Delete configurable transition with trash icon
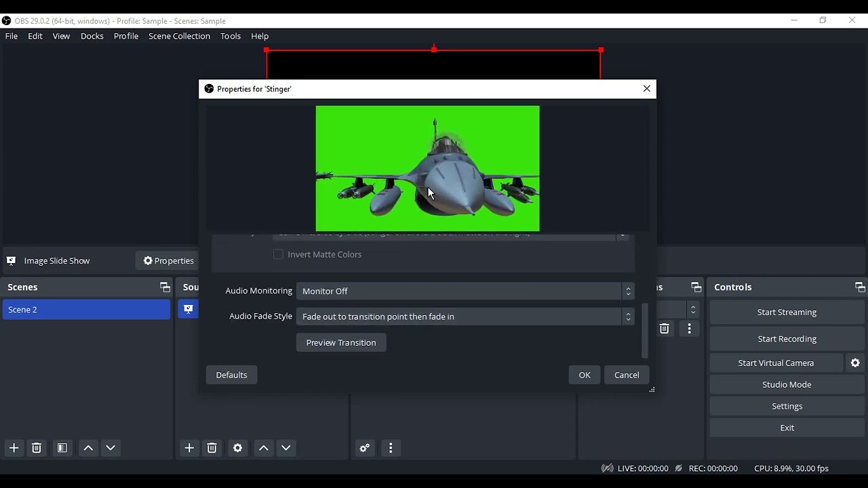 click(x=665, y=329)
